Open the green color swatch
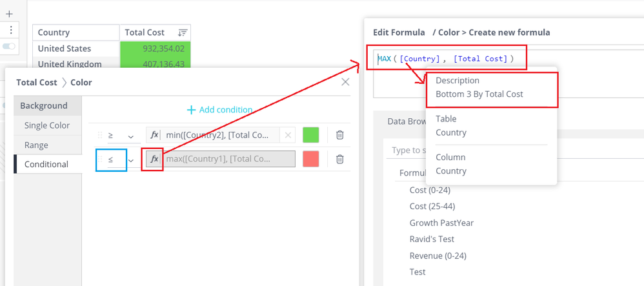644x286 pixels. click(x=311, y=135)
